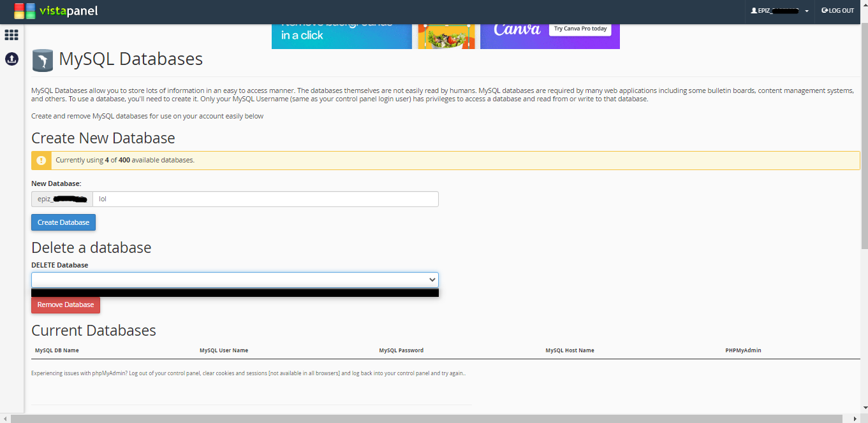Click the Create Database button
868x423 pixels.
[63, 222]
